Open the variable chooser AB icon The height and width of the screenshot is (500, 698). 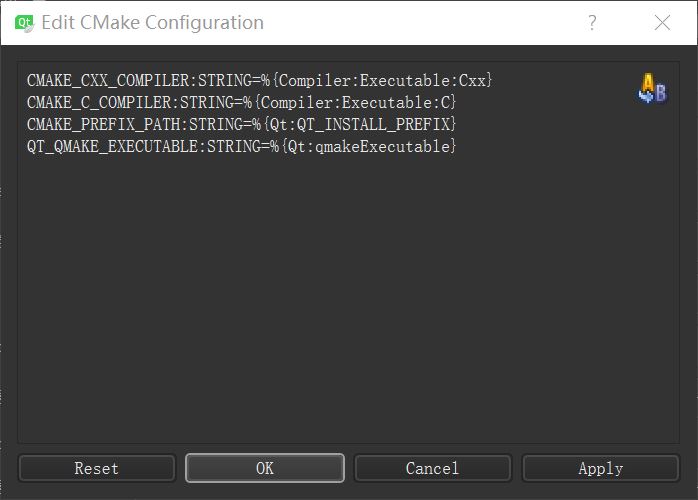[x=651, y=89]
